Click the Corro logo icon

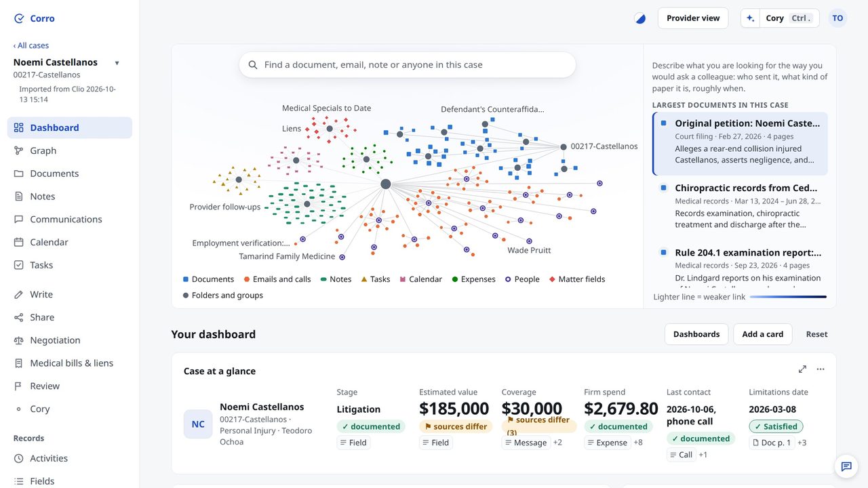(x=19, y=19)
